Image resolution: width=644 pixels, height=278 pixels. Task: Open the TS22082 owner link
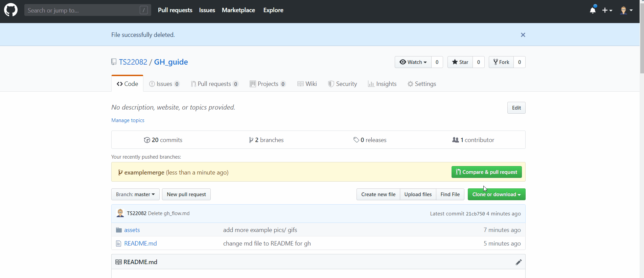point(133,62)
